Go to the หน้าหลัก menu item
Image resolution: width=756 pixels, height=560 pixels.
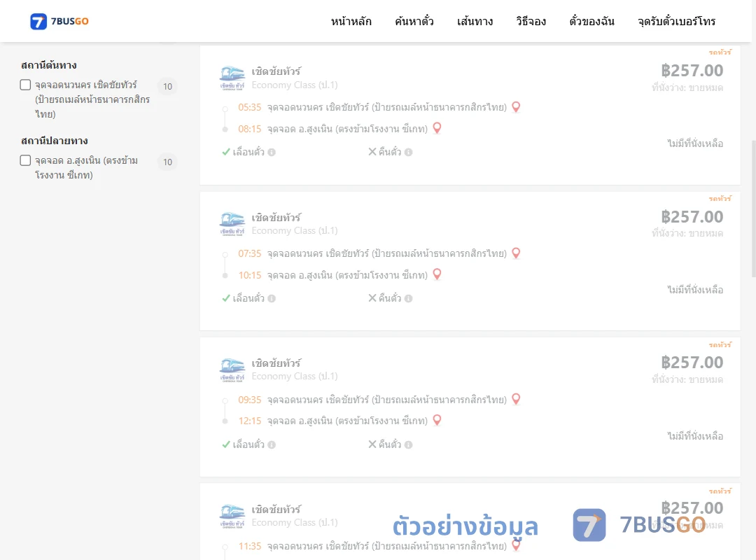[351, 21]
